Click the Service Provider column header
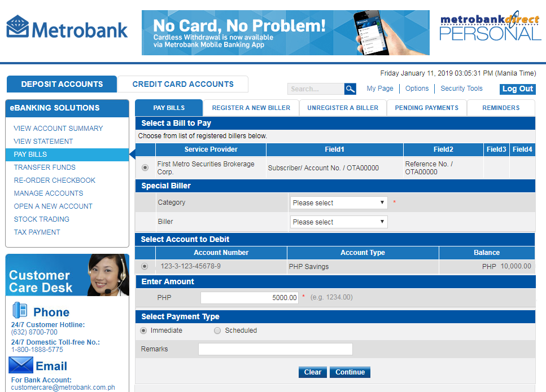Screen dimensions: 546x392 (211, 149)
